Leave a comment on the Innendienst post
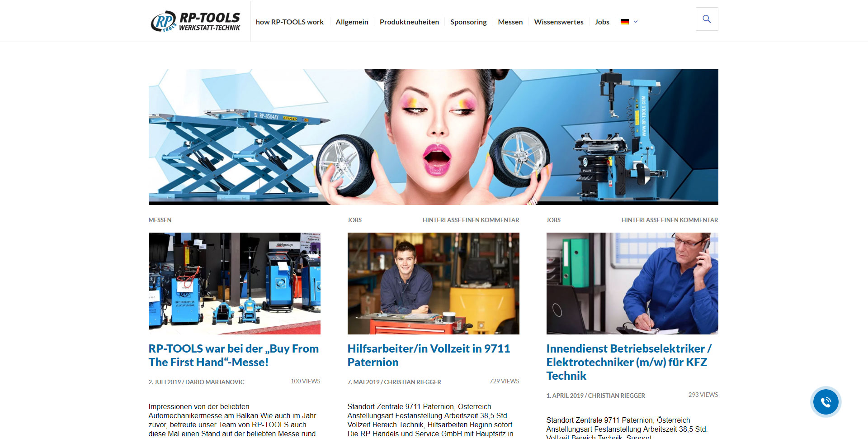This screenshot has height=439, width=868. pyautogui.click(x=670, y=220)
